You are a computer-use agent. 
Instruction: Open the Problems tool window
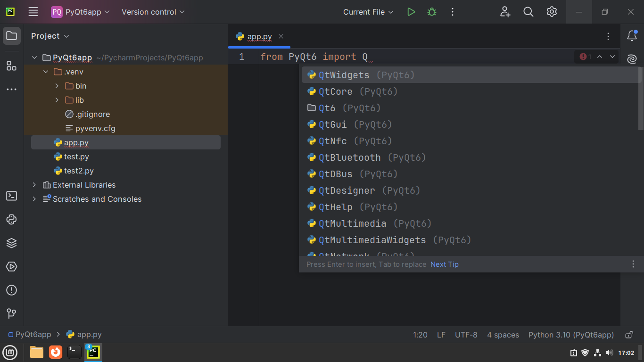tap(12, 290)
